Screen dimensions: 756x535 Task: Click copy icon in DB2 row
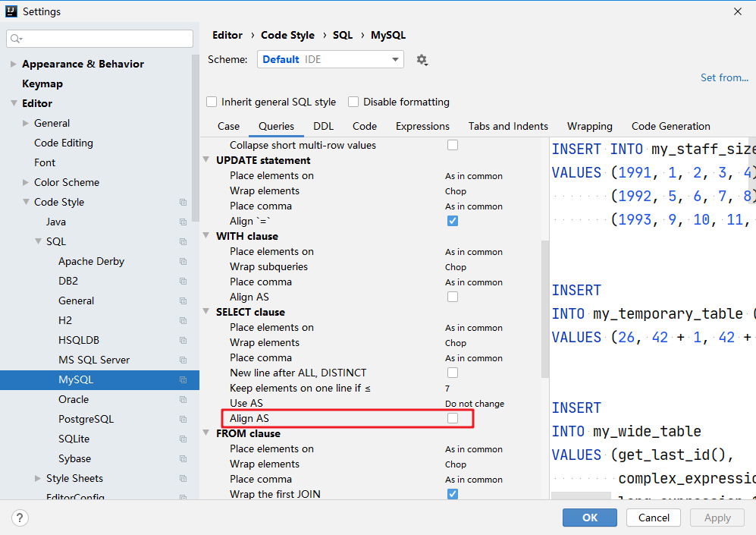[184, 282]
